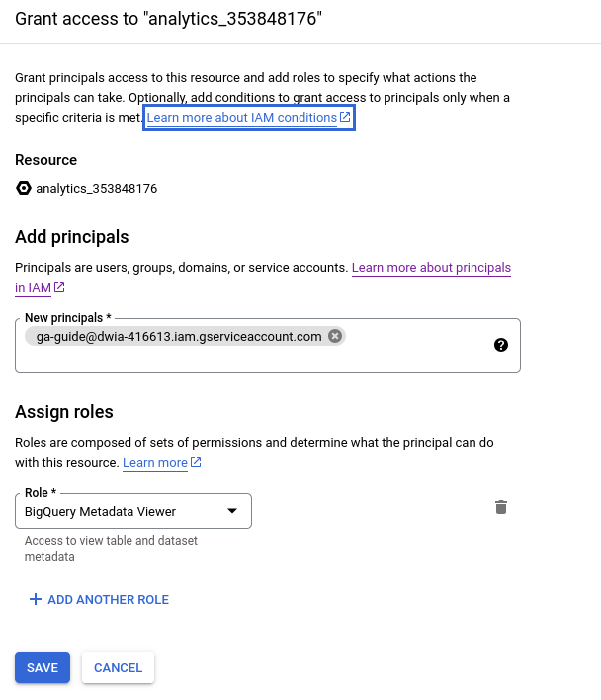Click the hexagon dataset resource icon

[24, 188]
